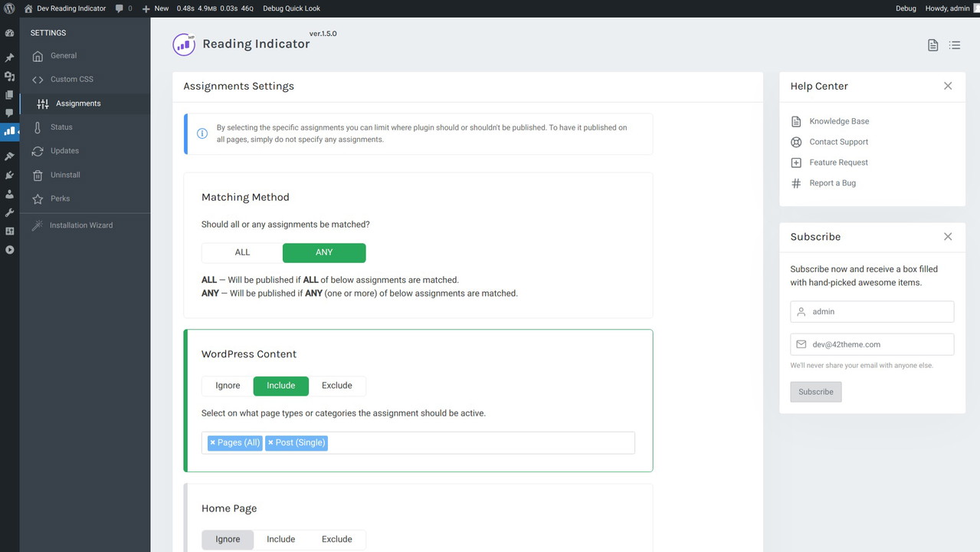Click the Subscribe button
The width and height of the screenshot is (980, 552).
815,392
